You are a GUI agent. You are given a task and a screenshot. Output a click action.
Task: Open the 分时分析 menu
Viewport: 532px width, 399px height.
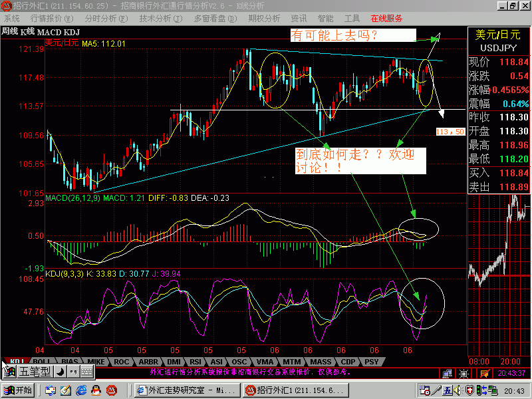pyautogui.click(x=106, y=19)
